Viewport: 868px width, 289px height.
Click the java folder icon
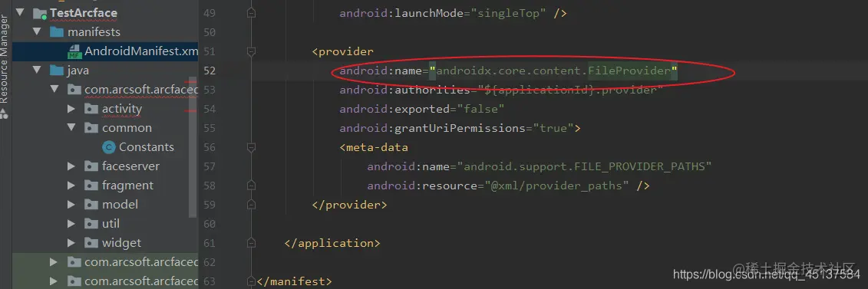[x=57, y=71]
